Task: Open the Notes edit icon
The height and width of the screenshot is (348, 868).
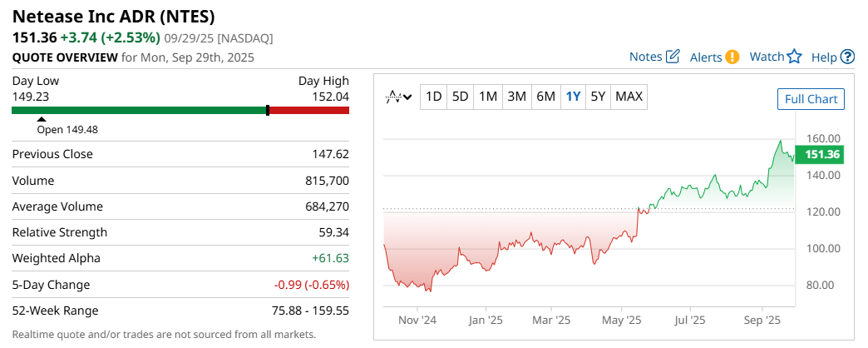Action: click(x=673, y=57)
